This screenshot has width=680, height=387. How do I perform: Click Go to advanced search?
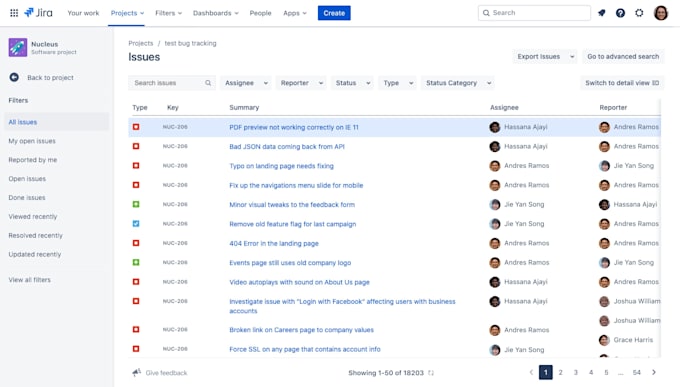click(623, 56)
